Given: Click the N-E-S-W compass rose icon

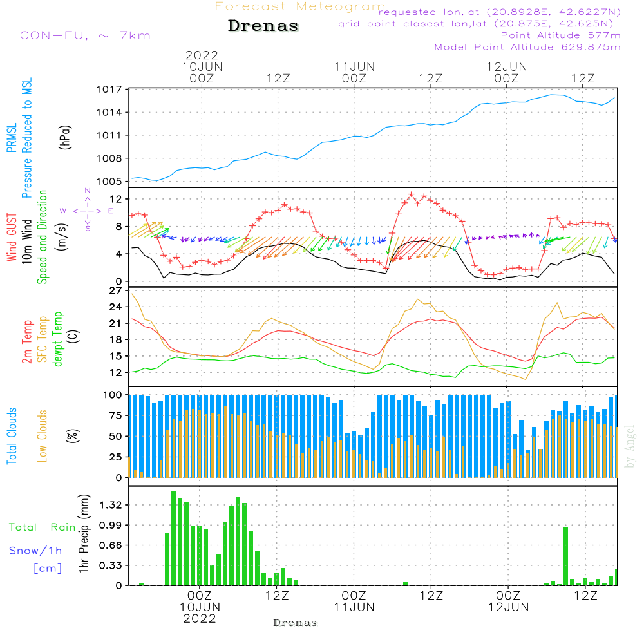Looking at the screenshot, I should (87, 211).
